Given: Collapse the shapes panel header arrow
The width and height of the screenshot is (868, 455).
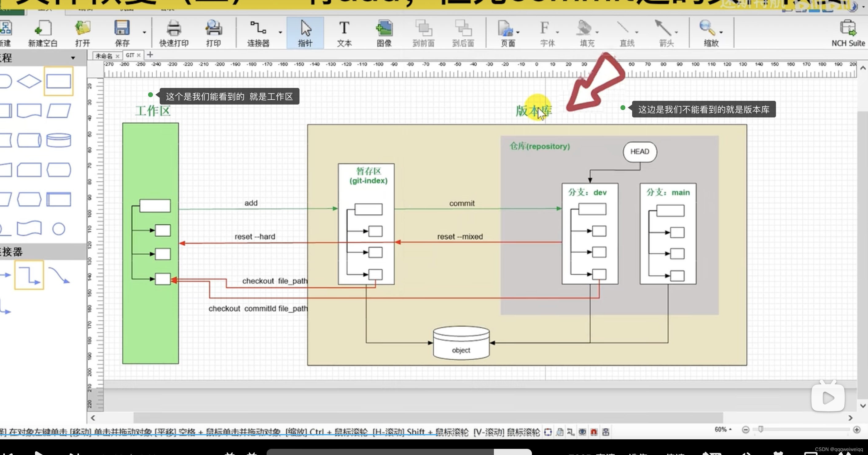Looking at the screenshot, I should click(73, 58).
